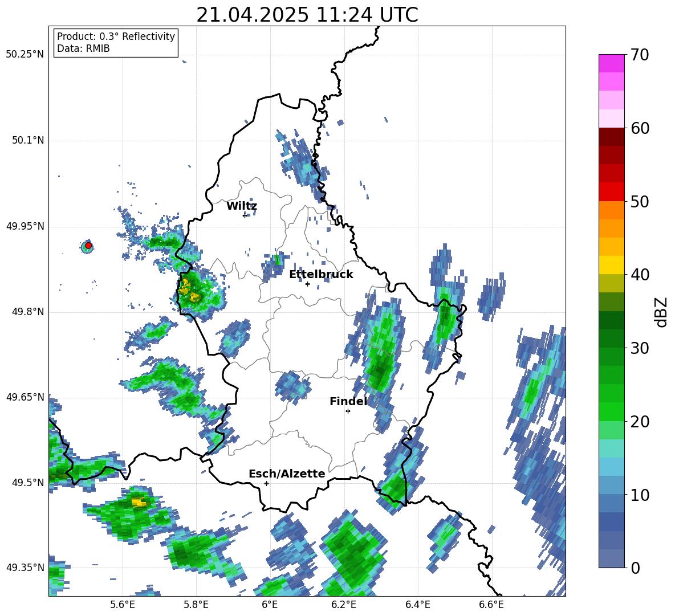Click the Findel location label
Viewport: 675px width, 616px height.
(348, 401)
